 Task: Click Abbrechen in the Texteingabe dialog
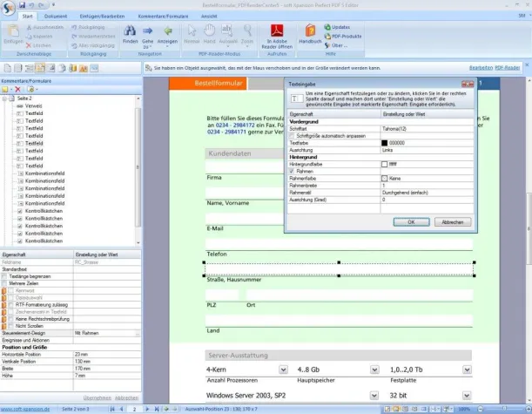click(x=453, y=222)
